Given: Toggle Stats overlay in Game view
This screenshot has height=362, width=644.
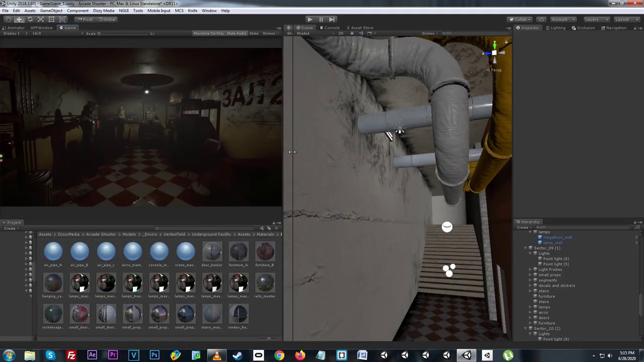Looking at the screenshot, I should [254, 33].
